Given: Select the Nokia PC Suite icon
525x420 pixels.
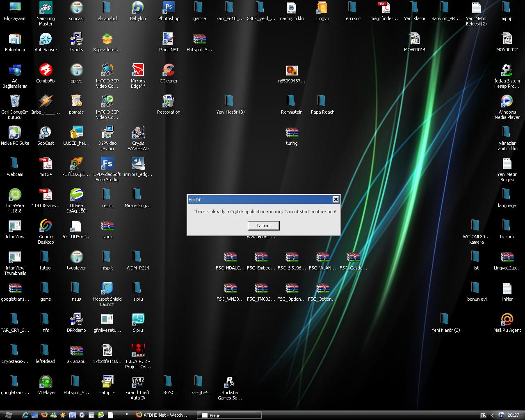Looking at the screenshot, I should pyautogui.click(x=15, y=136).
